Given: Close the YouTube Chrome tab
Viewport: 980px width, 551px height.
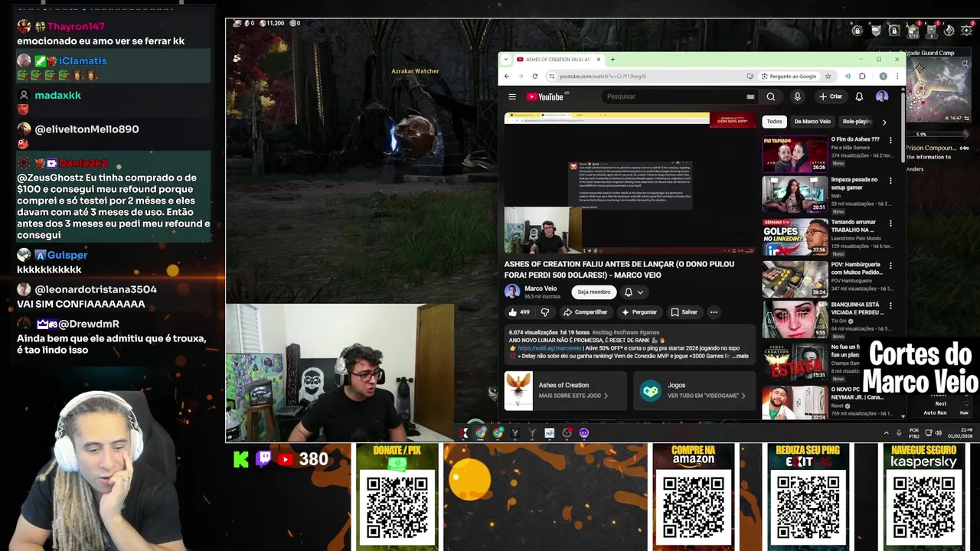Looking at the screenshot, I should pyautogui.click(x=599, y=59).
